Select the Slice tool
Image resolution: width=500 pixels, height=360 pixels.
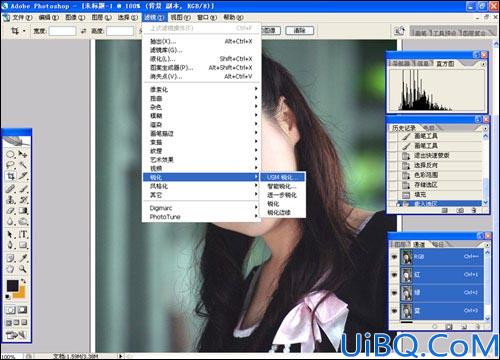tap(23, 176)
